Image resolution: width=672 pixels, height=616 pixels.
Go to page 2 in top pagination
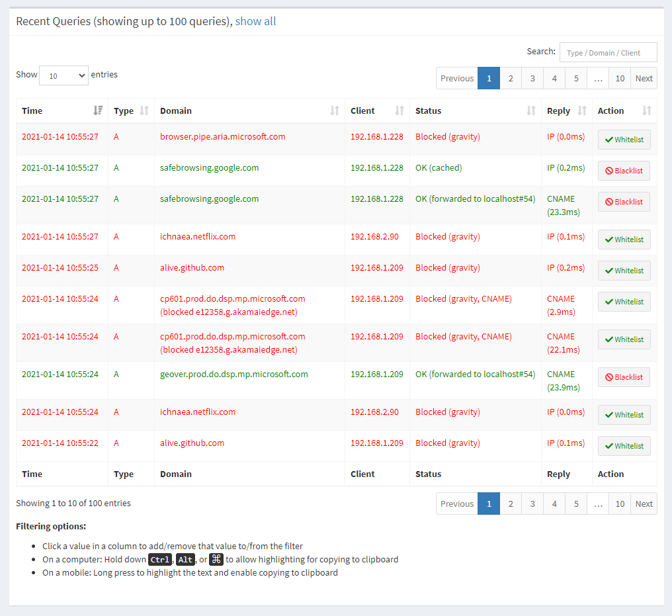coord(511,78)
